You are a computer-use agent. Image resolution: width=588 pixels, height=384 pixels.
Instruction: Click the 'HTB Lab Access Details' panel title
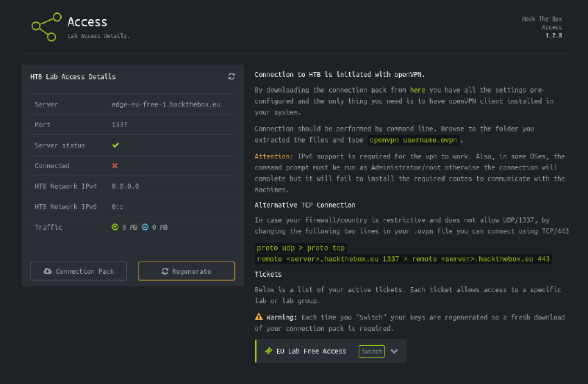point(73,77)
